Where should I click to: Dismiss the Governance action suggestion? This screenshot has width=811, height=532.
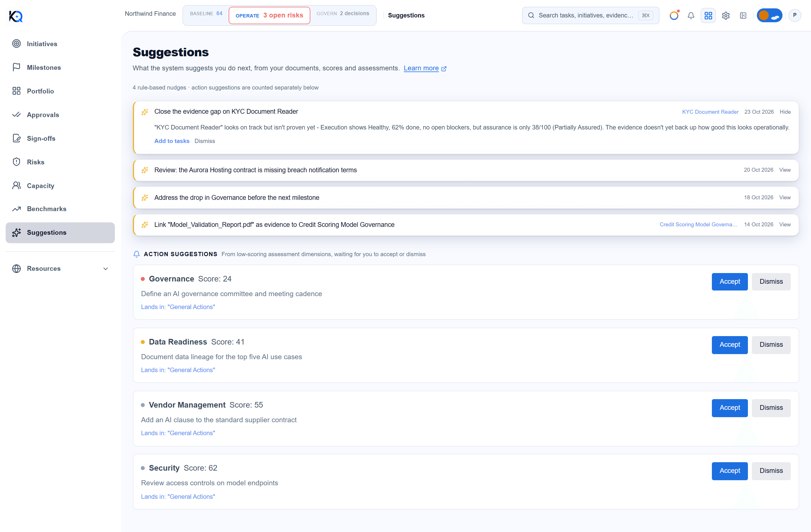(771, 282)
